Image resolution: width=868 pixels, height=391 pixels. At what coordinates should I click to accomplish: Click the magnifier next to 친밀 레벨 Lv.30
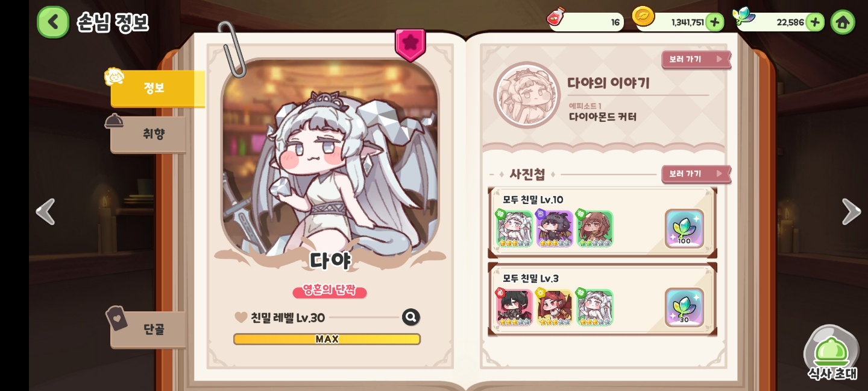411,317
